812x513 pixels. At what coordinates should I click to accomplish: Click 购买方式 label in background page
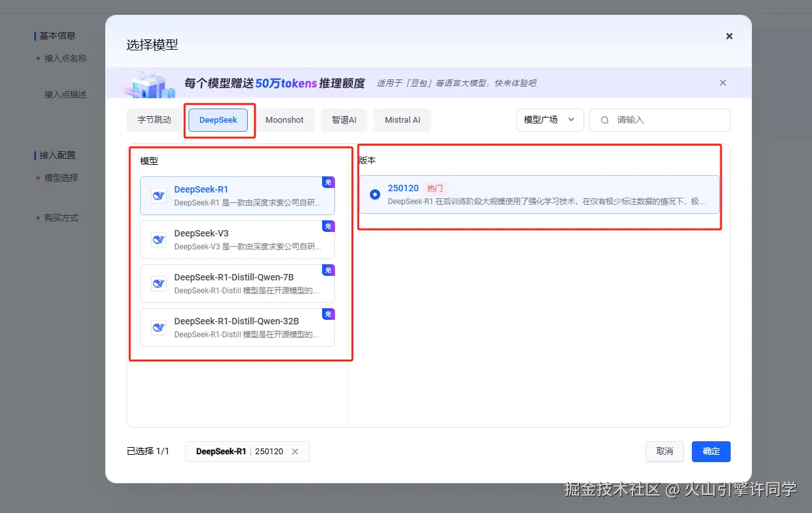(x=61, y=218)
